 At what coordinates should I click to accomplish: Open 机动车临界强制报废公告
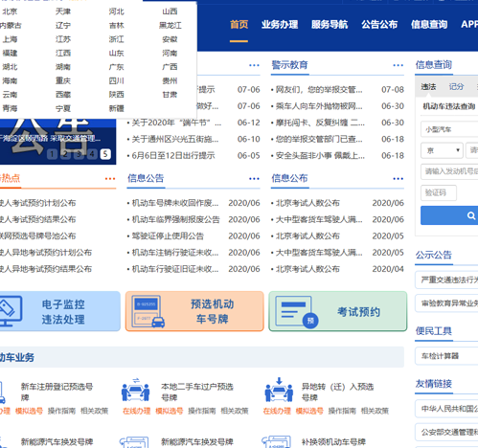(x=175, y=219)
